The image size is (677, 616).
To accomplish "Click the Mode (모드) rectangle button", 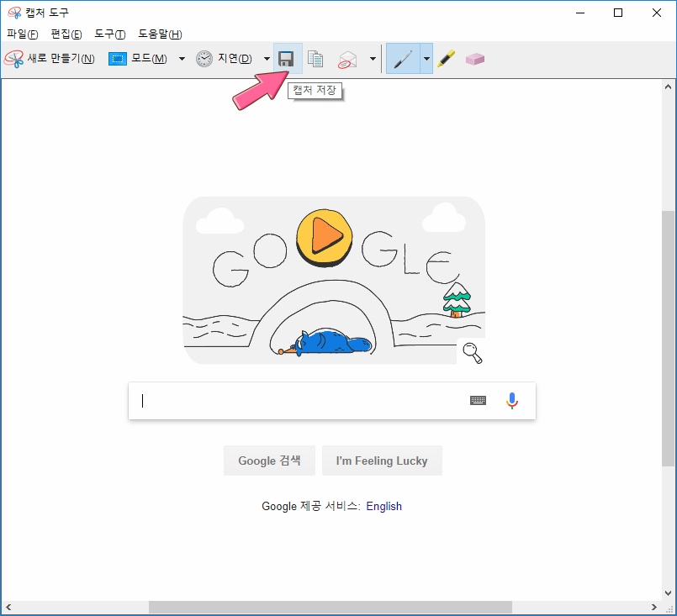I will pyautogui.click(x=137, y=59).
